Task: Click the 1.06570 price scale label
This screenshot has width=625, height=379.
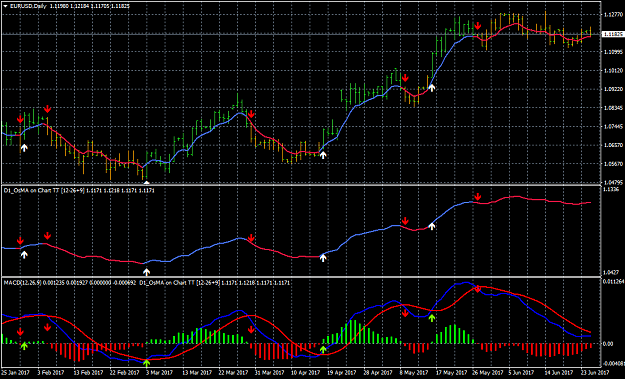Action: click(613, 145)
